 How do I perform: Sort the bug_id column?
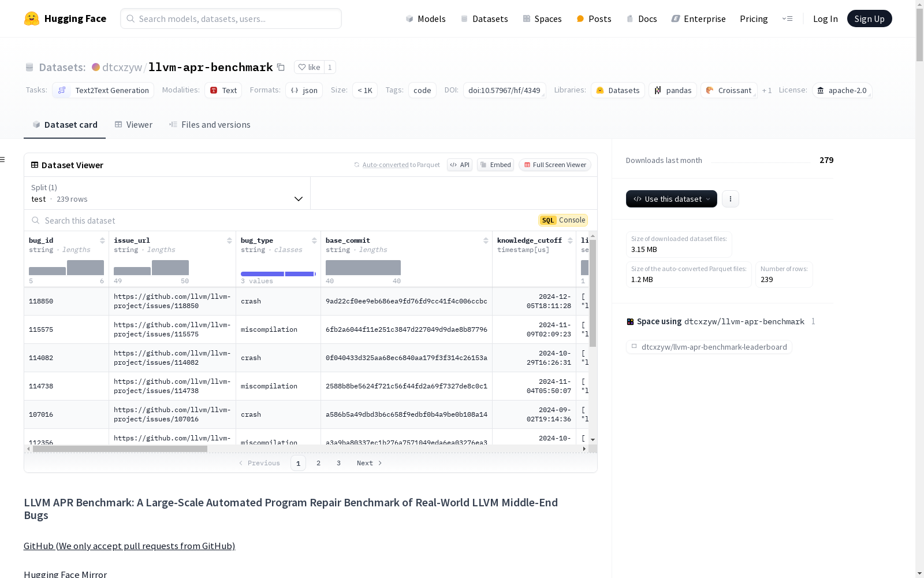[102, 240]
